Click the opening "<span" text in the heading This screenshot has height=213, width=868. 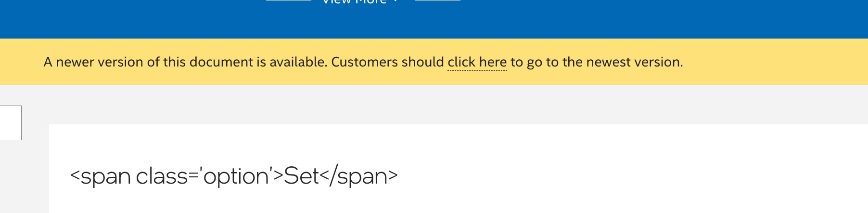pos(101,176)
